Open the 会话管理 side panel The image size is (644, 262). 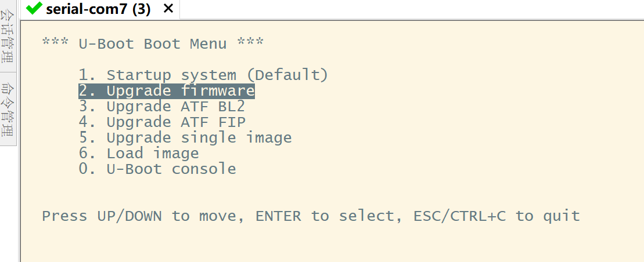click(8, 37)
